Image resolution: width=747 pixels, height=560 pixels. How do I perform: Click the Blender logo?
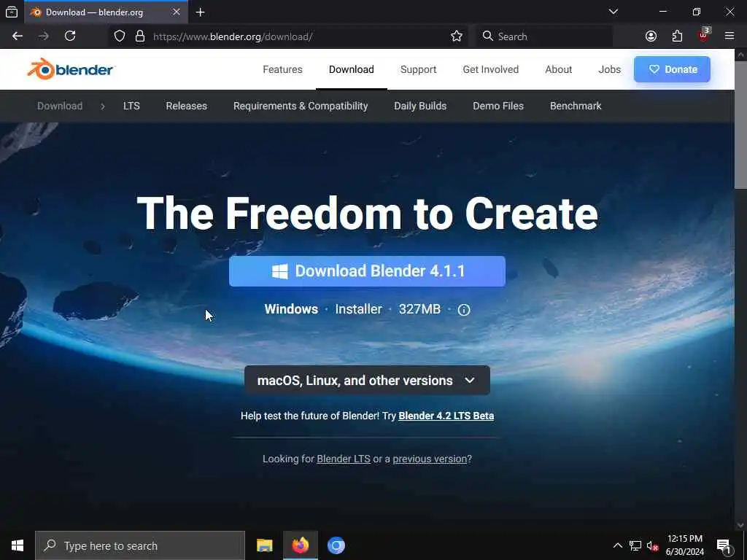click(x=71, y=69)
